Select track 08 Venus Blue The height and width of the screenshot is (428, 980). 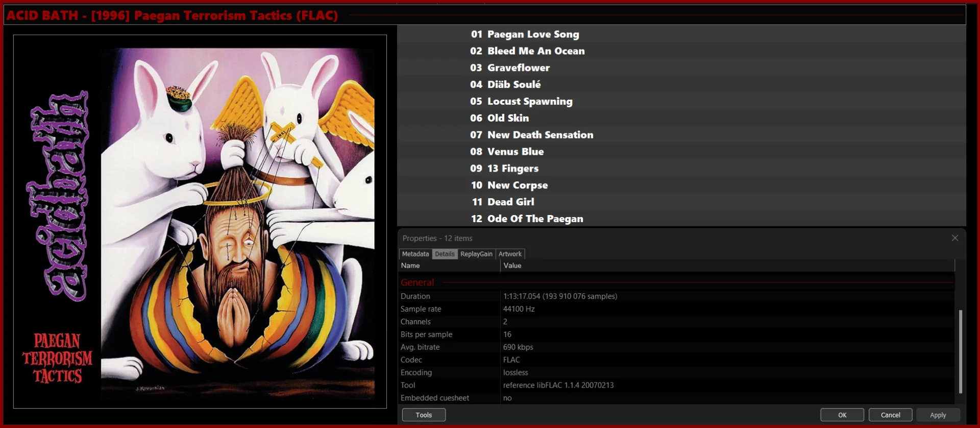681,152
